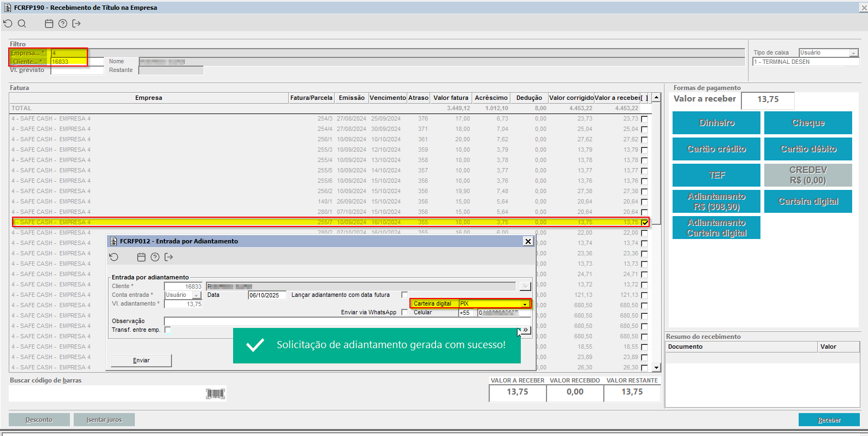The height and width of the screenshot is (436, 868).
Task: Uncheck the highlighted invoice 255/7 checkbox
Action: [x=645, y=223]
